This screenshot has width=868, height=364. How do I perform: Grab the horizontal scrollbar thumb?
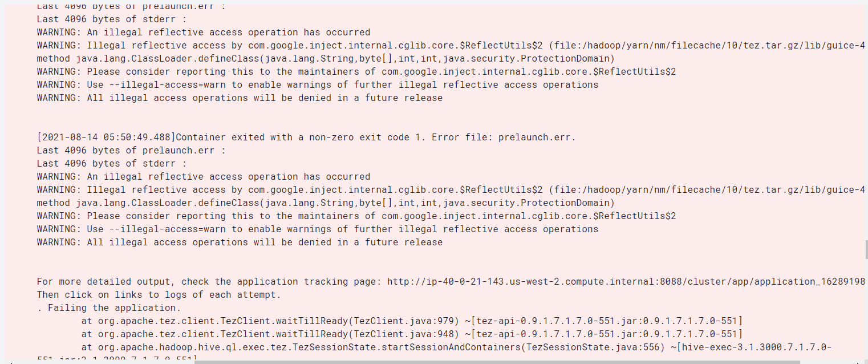pyautogui.click(x=496, y=362)
